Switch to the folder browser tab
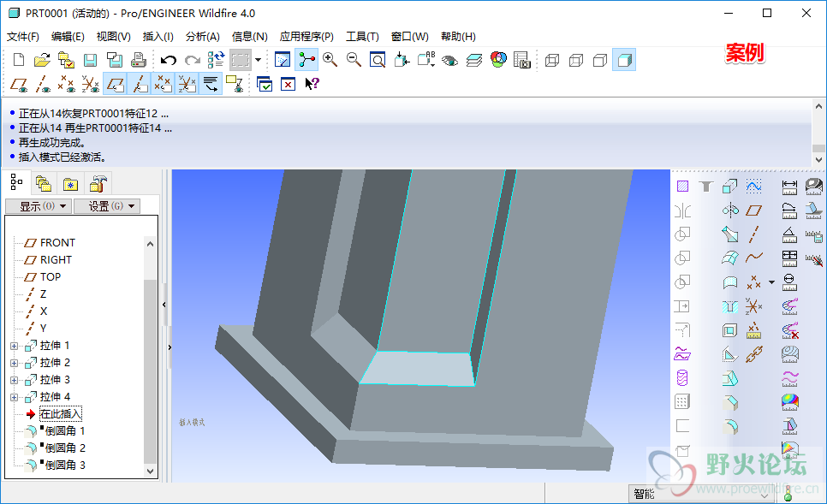This screenshot has height=504, width=827. pos(44,184)
